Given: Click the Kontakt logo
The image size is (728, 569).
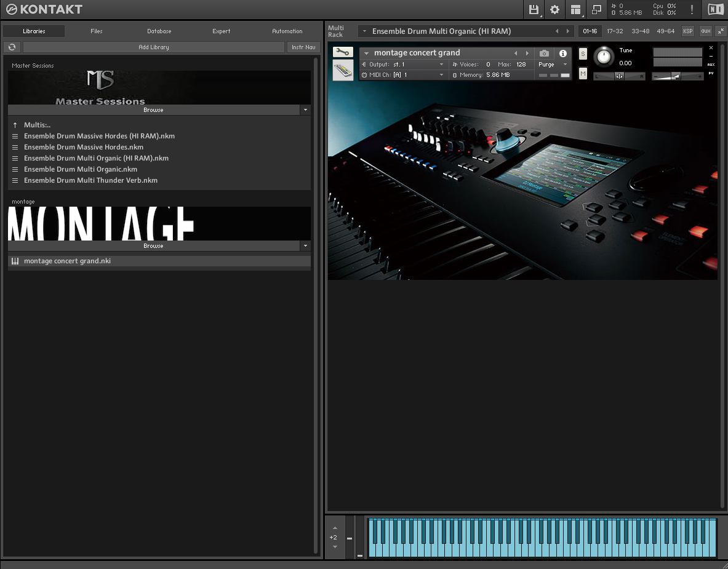Looking at the screenshot, I should pyautogui.click(x=44, y=9).
